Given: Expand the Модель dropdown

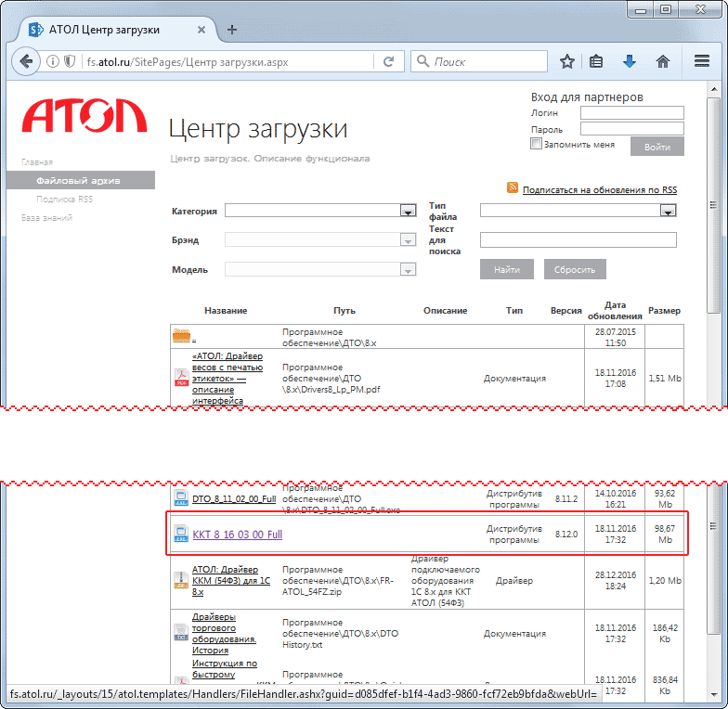Looking at the screenshot, I should pos(408,269).
